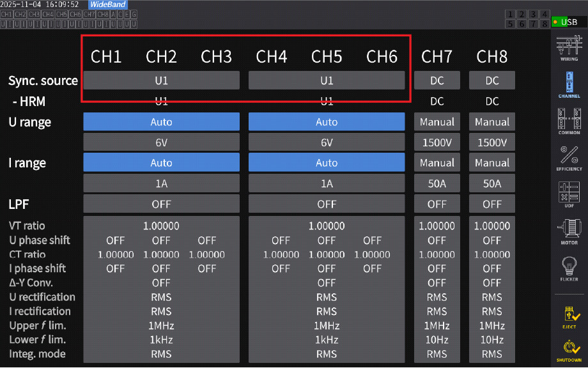This screenshot has height=368, width=588.
Task: Open the UDF settings icon
Action: point(569,195)
